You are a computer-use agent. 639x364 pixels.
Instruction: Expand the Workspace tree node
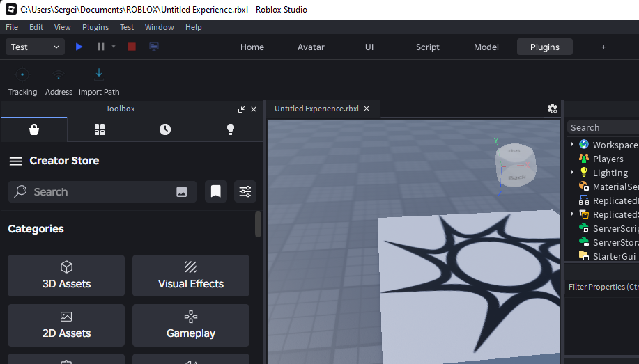coord(572,144)
